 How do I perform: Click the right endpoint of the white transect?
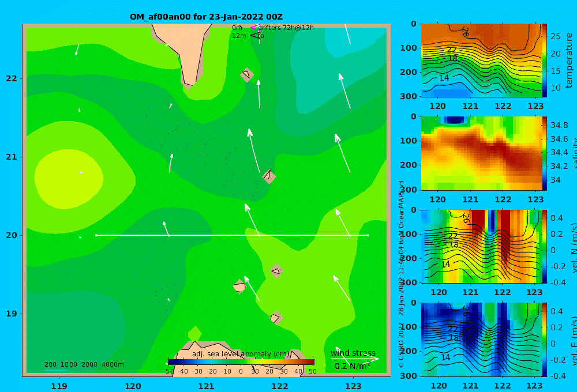[x=368, y=235]
